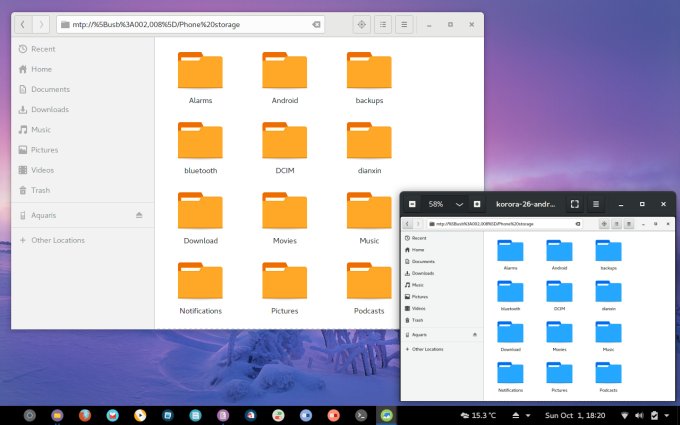Expand the 58% zoom level dropdown

459,204
